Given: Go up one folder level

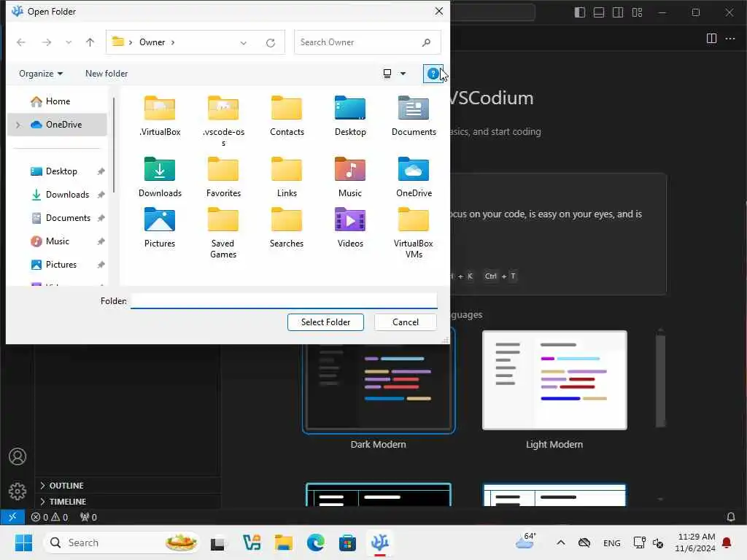Looking at the screenshot, I should coord(90,42).
